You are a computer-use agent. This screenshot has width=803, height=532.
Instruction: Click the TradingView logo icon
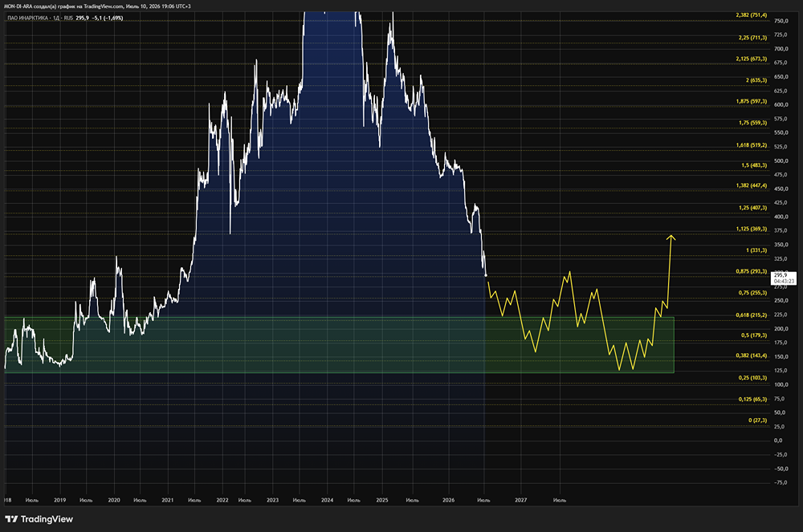(x=11, y=519)
